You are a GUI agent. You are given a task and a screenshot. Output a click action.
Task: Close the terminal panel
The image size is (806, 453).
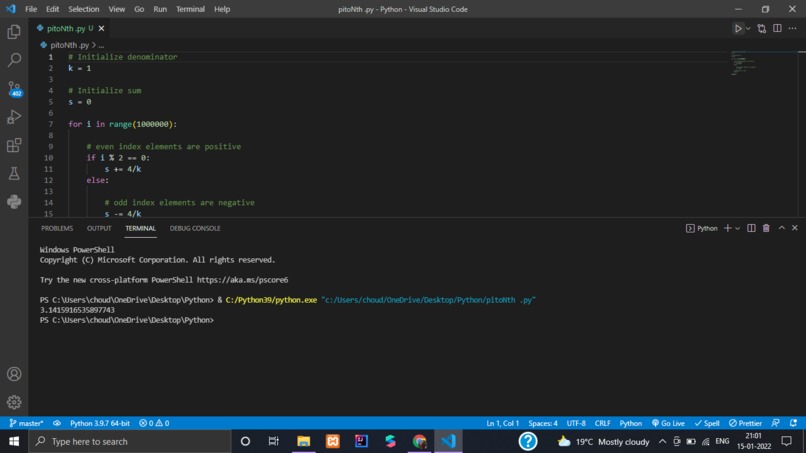[795, 228]
